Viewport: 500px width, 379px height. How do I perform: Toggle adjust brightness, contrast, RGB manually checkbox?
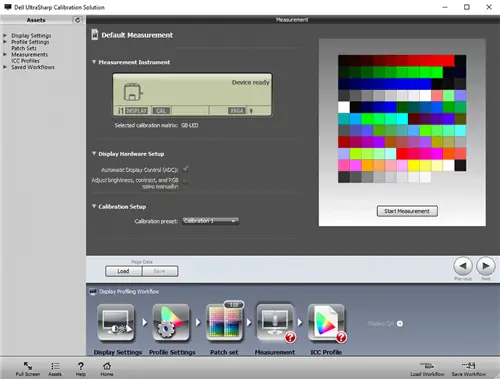pyautogui.click(x=186, y=182)
